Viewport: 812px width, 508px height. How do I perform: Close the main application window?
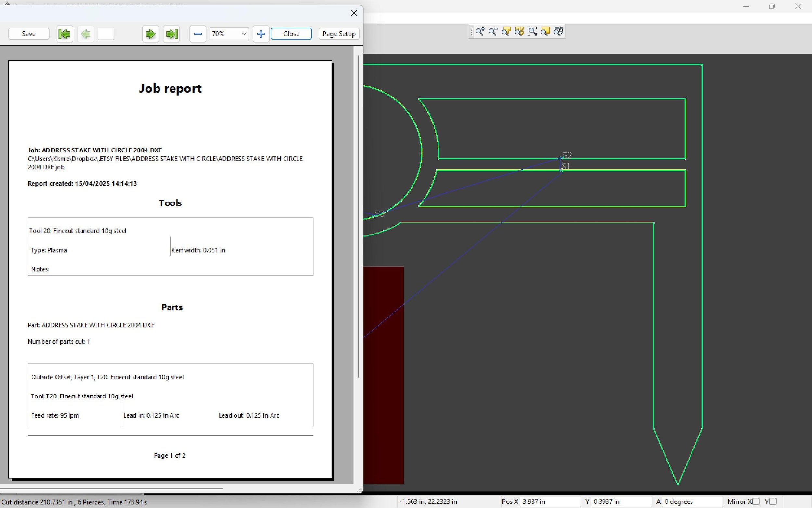click(x=798, y=7)
